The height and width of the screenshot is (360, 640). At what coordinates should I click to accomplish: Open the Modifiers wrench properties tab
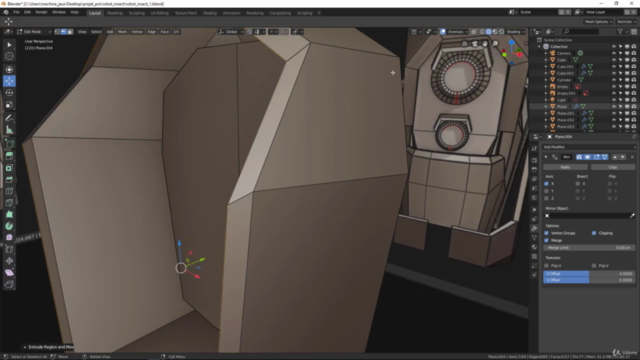[534, 228]
